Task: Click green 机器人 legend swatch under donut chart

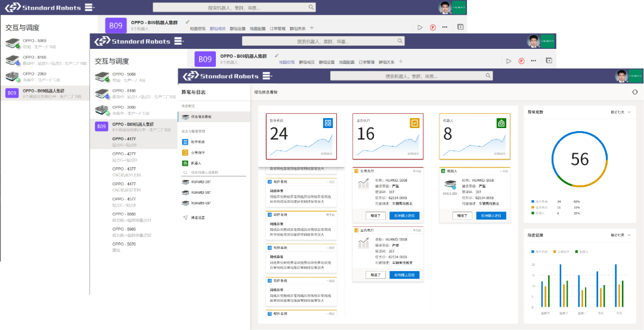Action: tap(532, 213)
